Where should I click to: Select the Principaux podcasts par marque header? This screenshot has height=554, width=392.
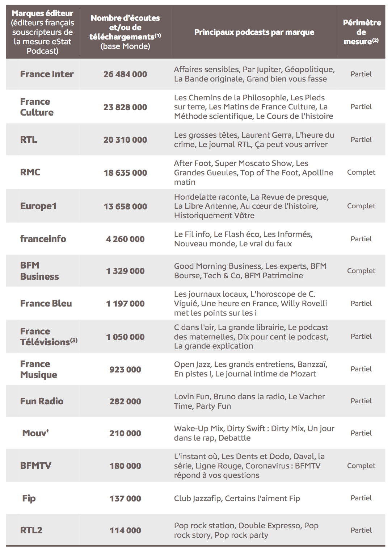click(x=254, y=32)
